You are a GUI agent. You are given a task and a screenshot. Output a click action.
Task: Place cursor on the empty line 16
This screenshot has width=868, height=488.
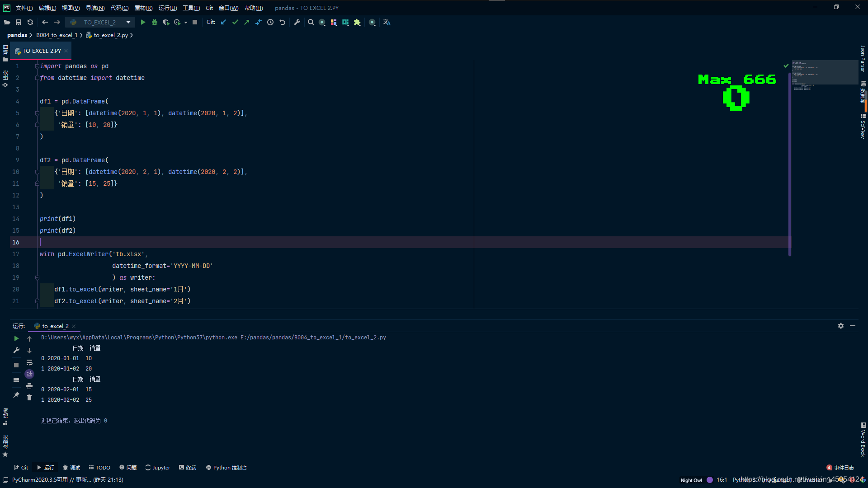point(400,242)
